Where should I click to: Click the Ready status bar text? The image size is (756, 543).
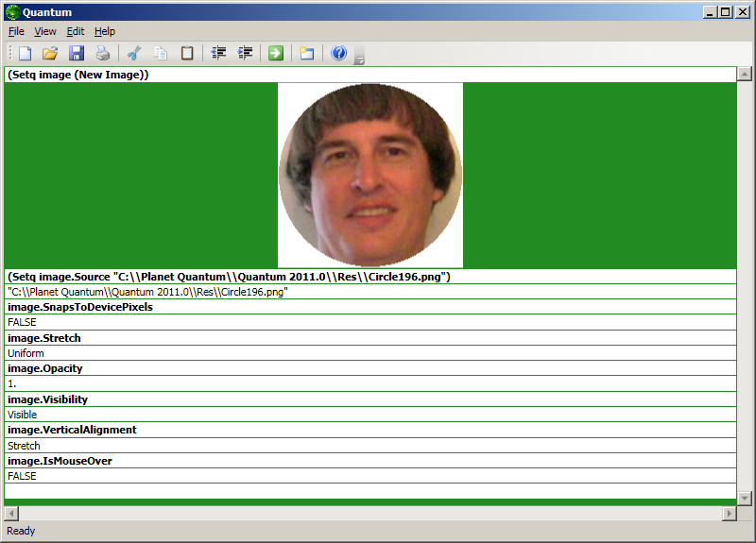21,531
